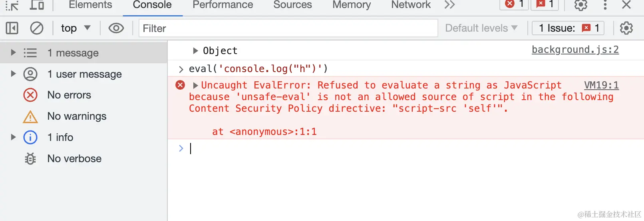Open console settings gear icon
This screenshot has height=221, width=644.
(x=626, y=28)
